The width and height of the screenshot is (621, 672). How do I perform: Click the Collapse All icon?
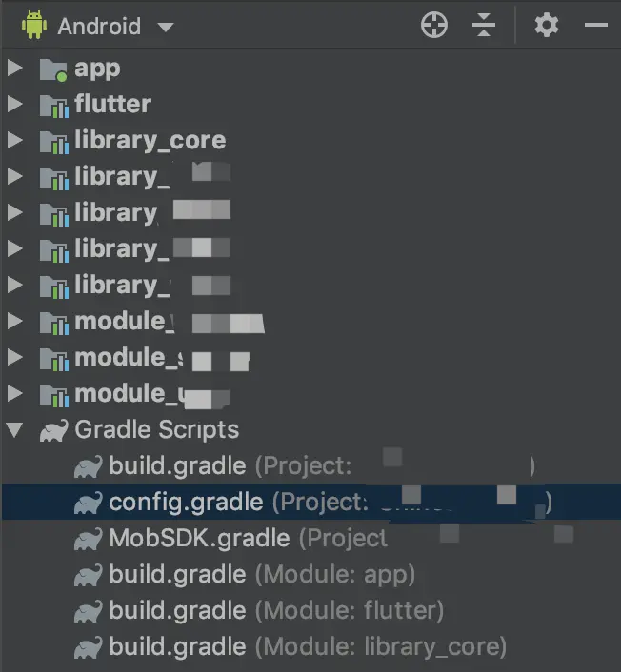(485, 26)
